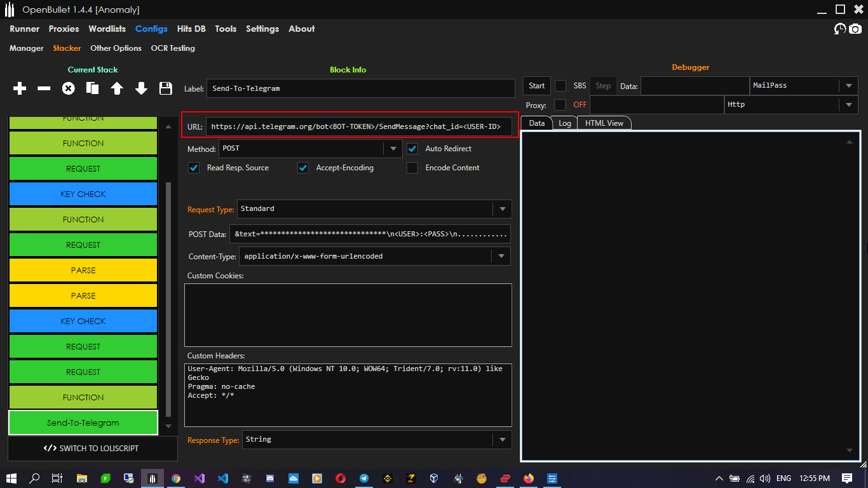Click the Step button in Debugger
Screen dimensions: 868x488
603,86
